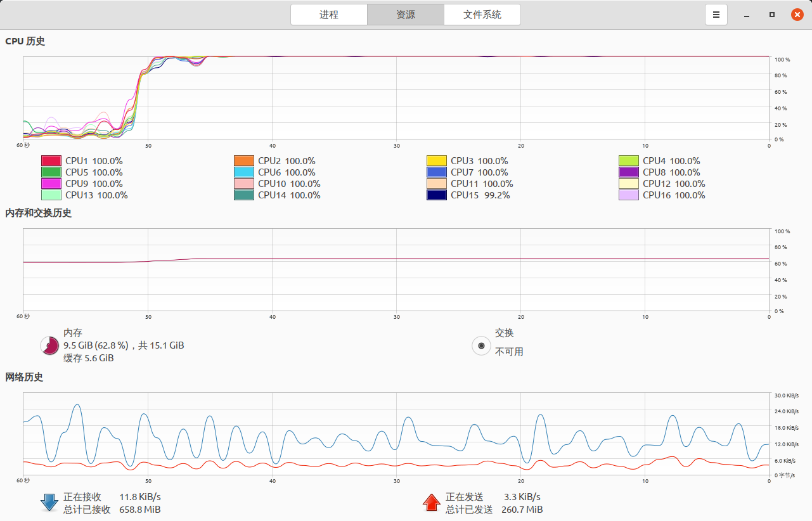The height and width of the screenshot is (521, 812).
Task: Click the red sending upload arrow icon
Action: tap(432, 503)
